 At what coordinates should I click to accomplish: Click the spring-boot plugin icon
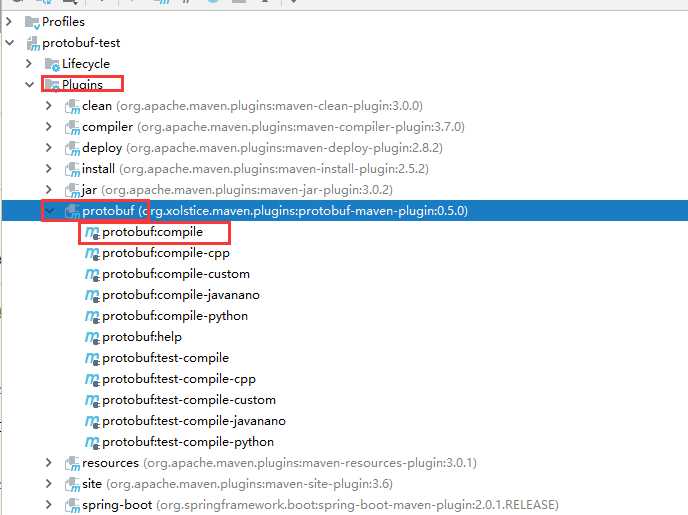pyautogui.click(x=72, y=505)
